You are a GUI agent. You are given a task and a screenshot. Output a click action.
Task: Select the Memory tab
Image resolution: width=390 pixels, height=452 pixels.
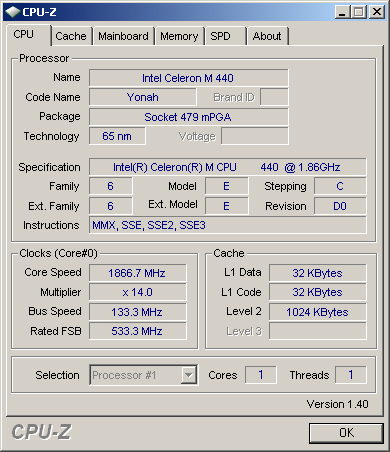[x=179, y=36]
